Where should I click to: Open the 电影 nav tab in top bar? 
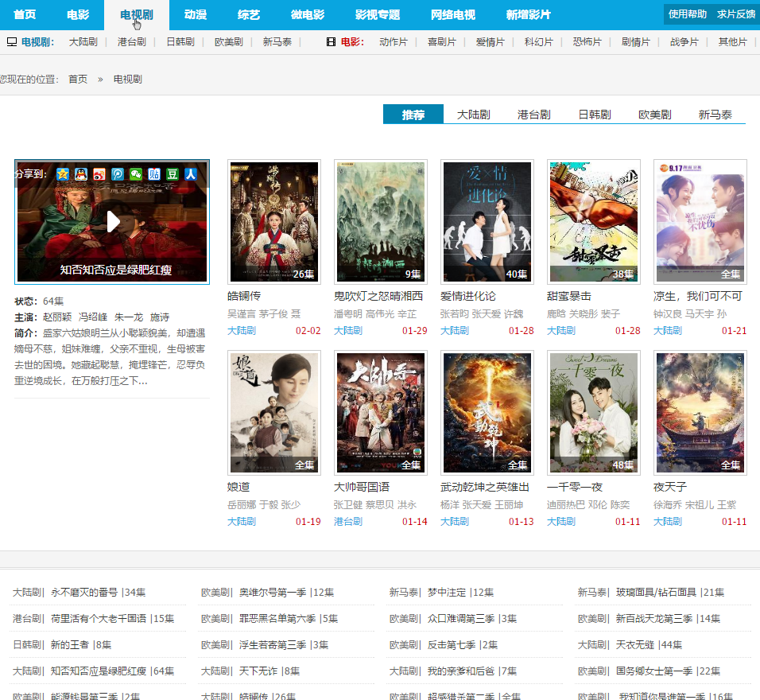78,14
